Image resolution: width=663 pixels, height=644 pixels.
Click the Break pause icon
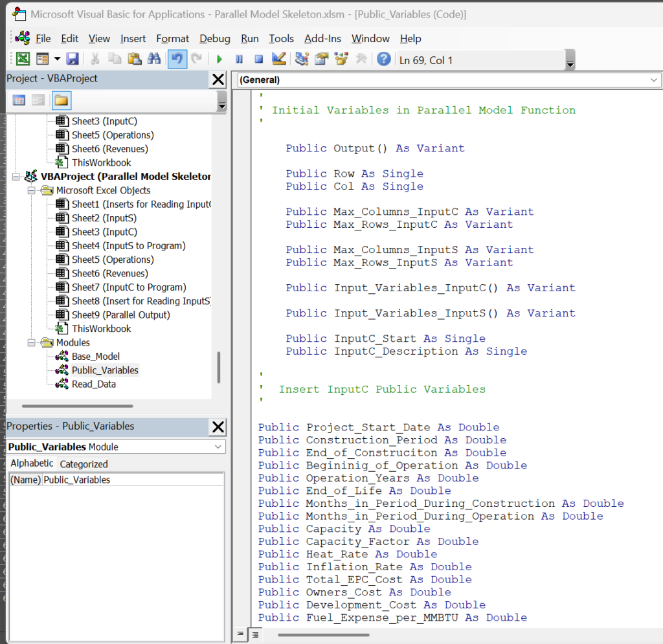tap(239, 59)
